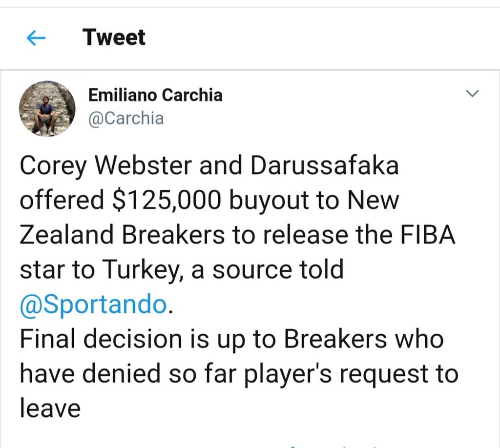Open the tweet options chevron menu
Image resolution: width=500 pixels, height=448 pixels.
tap(473, 93)
